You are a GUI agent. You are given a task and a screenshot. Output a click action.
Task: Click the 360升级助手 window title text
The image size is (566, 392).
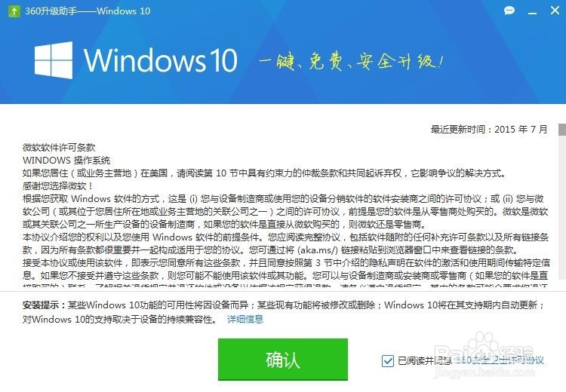88,11
